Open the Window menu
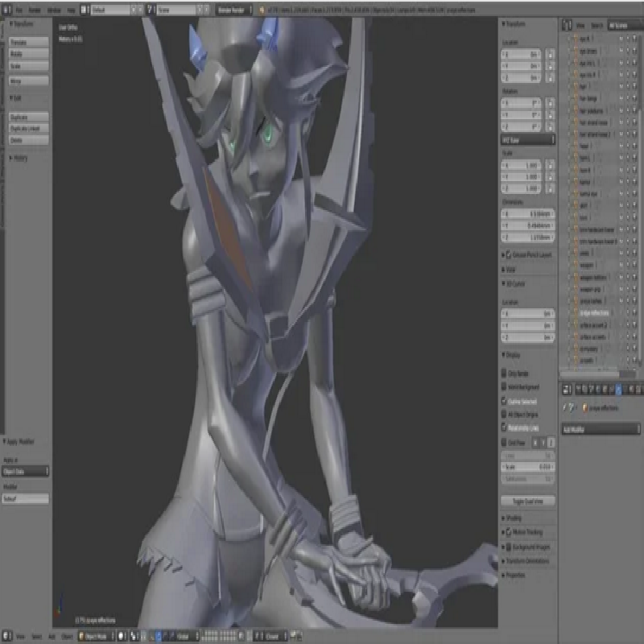Viewport: 644px width, 644px height. (x=54, y=10)
